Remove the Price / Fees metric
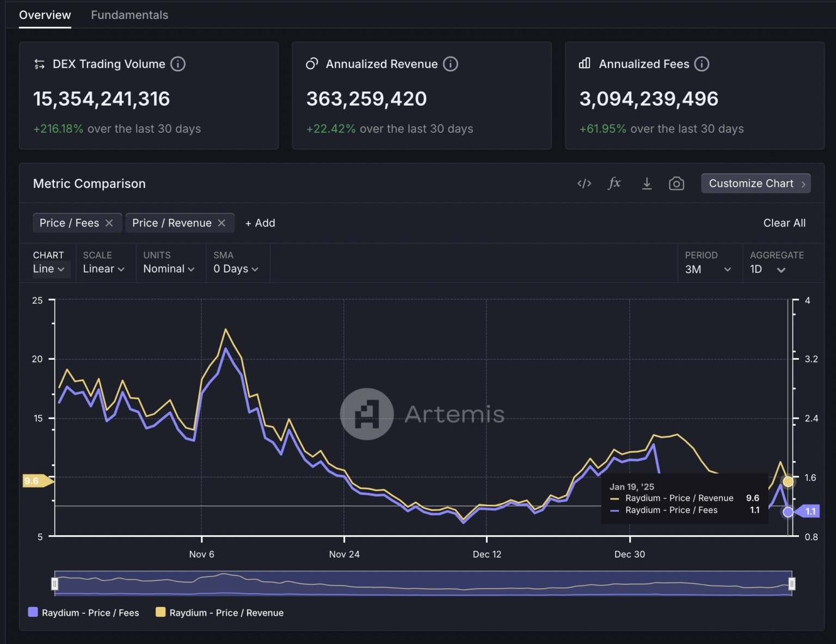Viewport: 836px width, 644px height. coord(109,223)
